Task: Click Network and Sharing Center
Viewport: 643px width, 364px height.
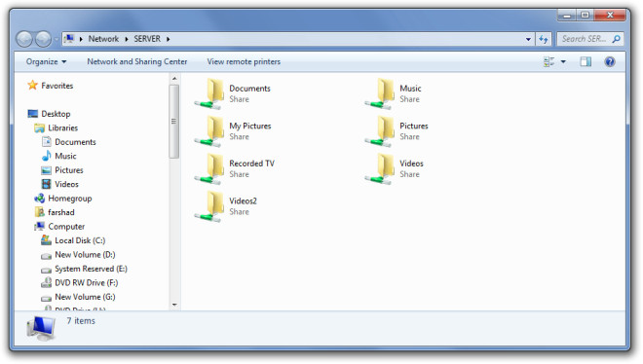Action: tap(137, 61)
